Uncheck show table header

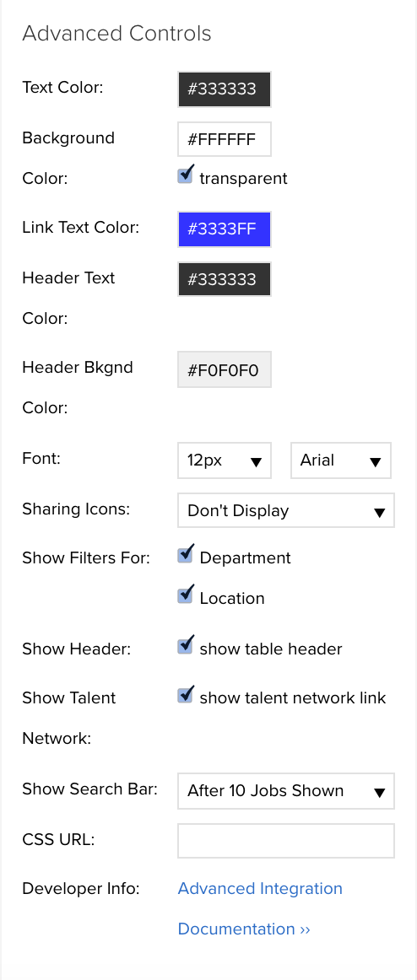pyautogui.click(x=185, y=646)
